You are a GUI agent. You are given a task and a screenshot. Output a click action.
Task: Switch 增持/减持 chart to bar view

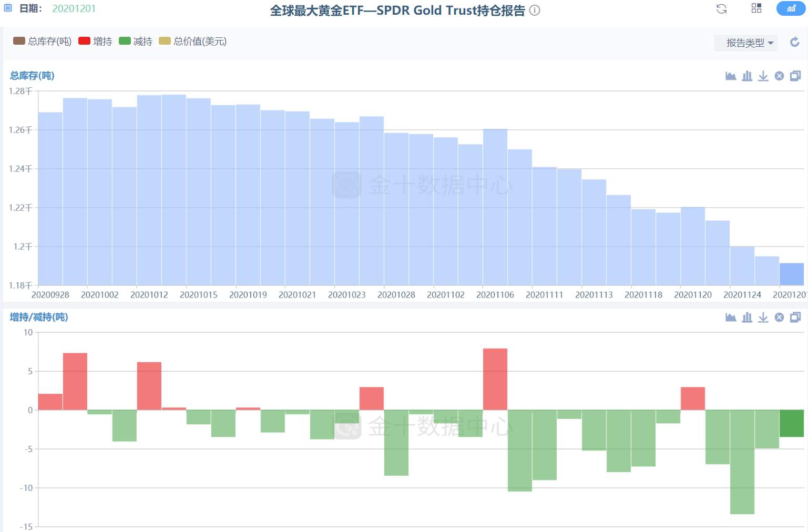[x=747, y=317]
